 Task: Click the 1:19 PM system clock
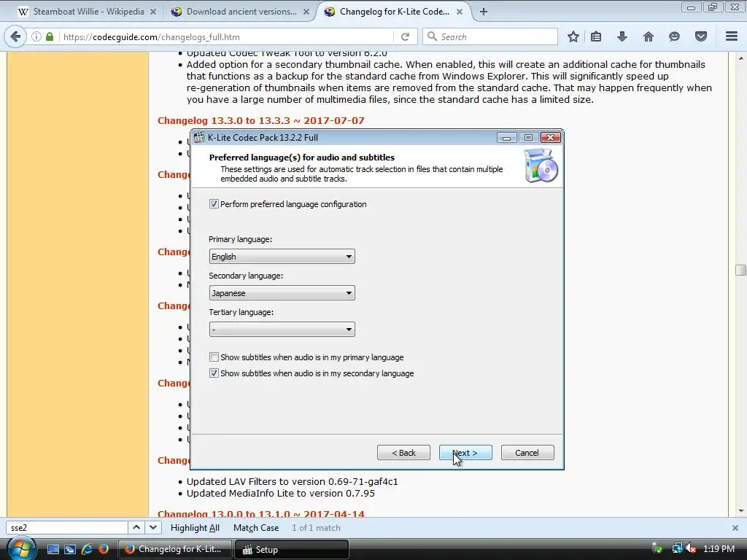pos(719,548)
